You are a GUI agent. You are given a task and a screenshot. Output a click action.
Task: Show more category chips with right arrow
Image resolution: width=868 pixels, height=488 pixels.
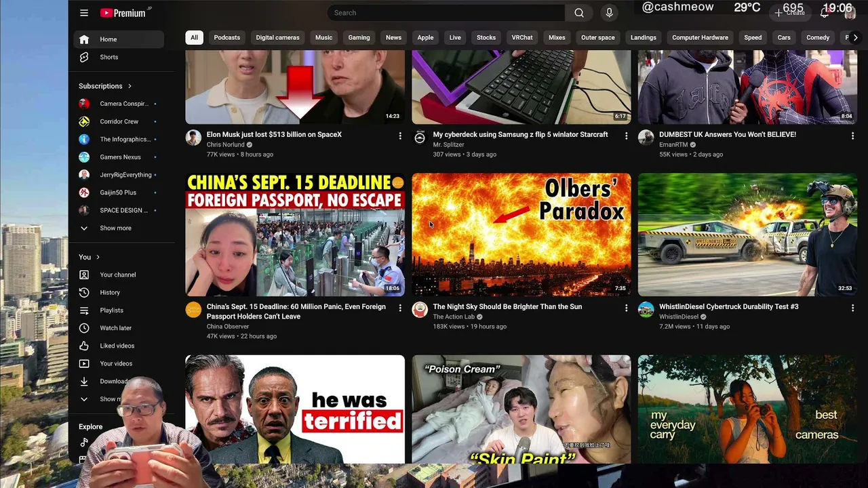(855, 37)
